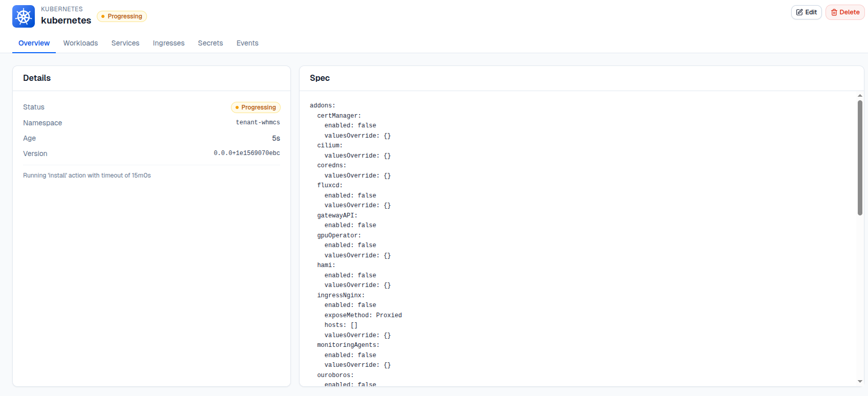Go to the Ingresses tab
The height and width of the screenshot is (396, 868).
click(168, 43)
